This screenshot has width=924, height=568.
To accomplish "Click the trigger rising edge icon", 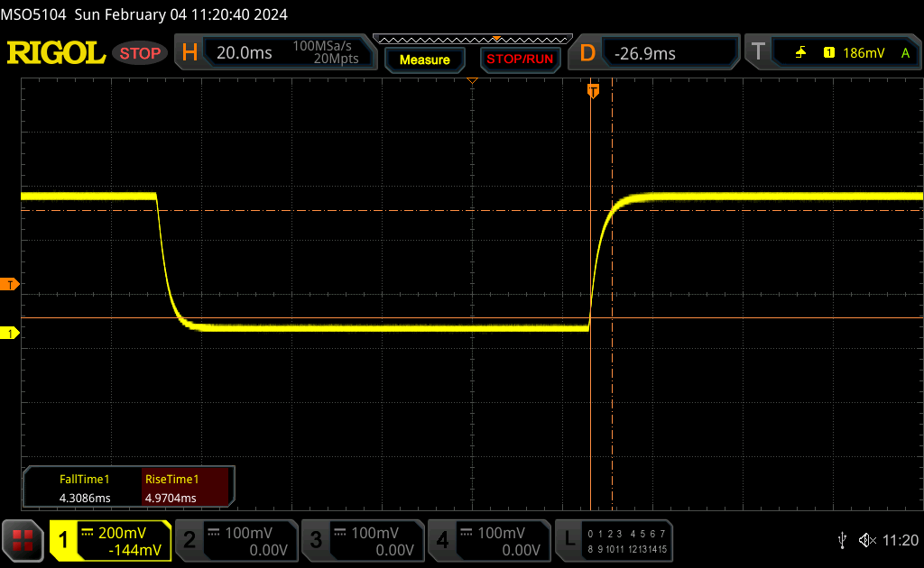I will (x=800, y=53).
